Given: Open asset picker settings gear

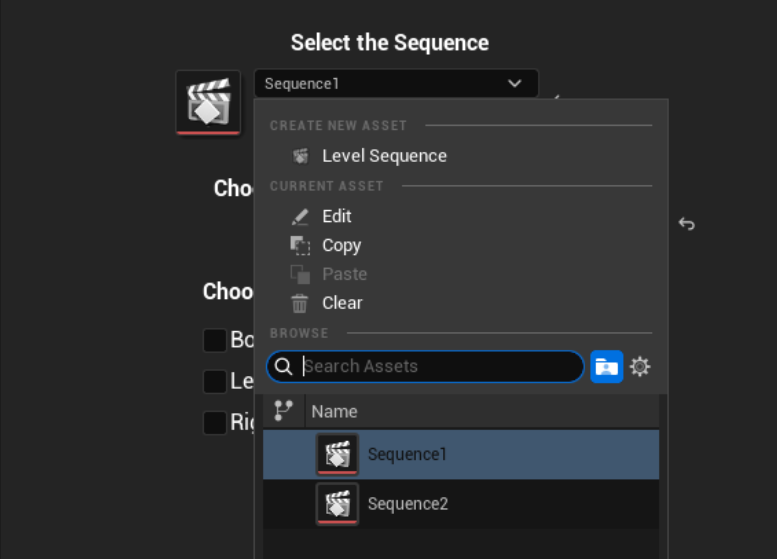Looking at the screenshot, I should point(641,367).
